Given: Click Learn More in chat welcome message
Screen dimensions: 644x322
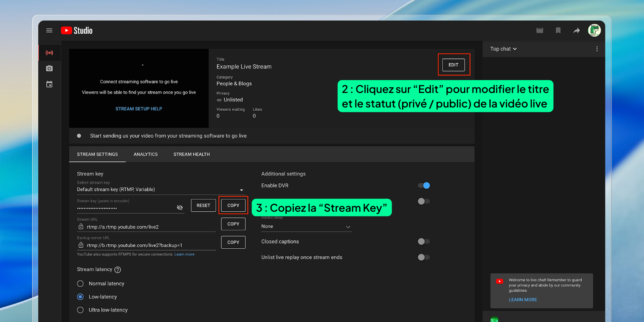Looking at the screenshot, I should [523, 300].
